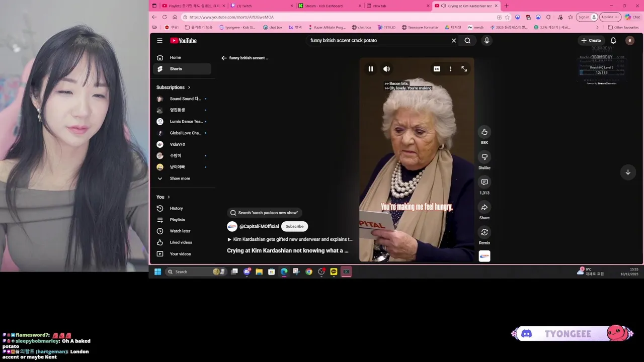Subscribe to CapitalFMOfficial

click(294, 226)
